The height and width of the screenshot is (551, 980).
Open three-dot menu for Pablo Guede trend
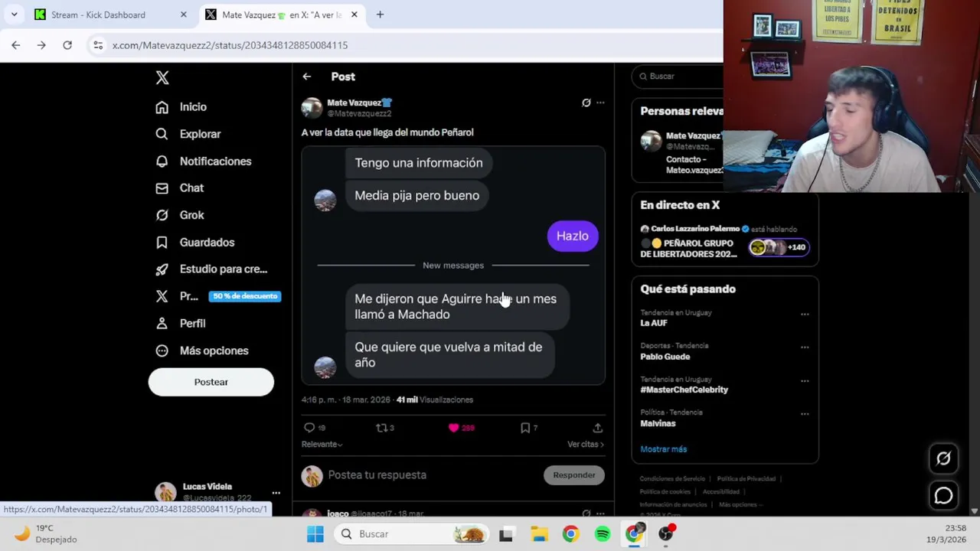(x=805, y=347)
